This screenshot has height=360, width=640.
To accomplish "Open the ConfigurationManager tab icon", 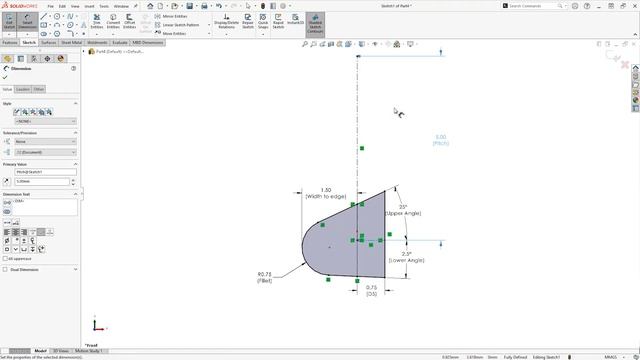I will [x=34, y=59].
